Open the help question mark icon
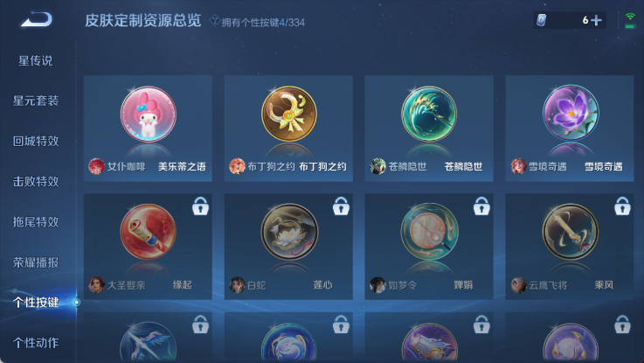 point(214,20)
